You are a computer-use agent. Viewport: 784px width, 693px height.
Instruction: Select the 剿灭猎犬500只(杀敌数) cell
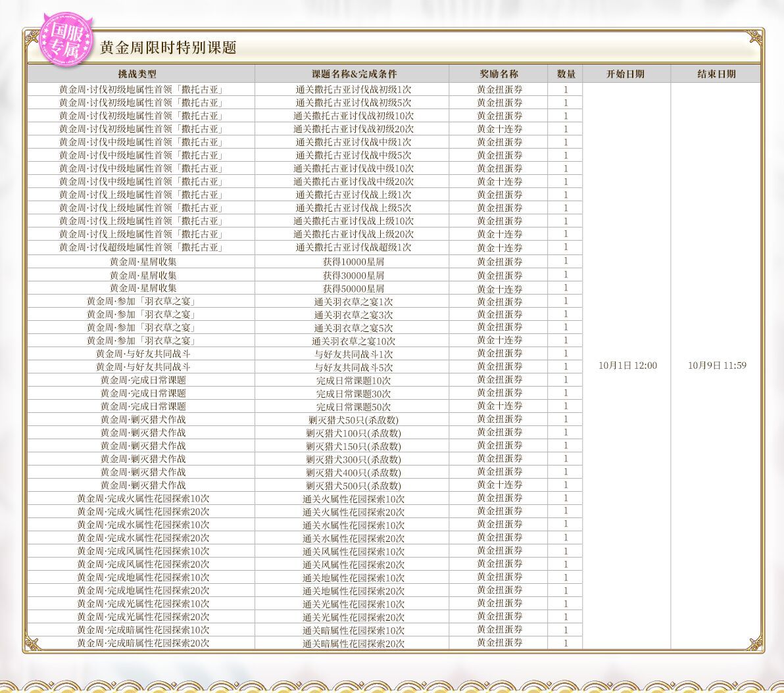click(x=353, y=485)
